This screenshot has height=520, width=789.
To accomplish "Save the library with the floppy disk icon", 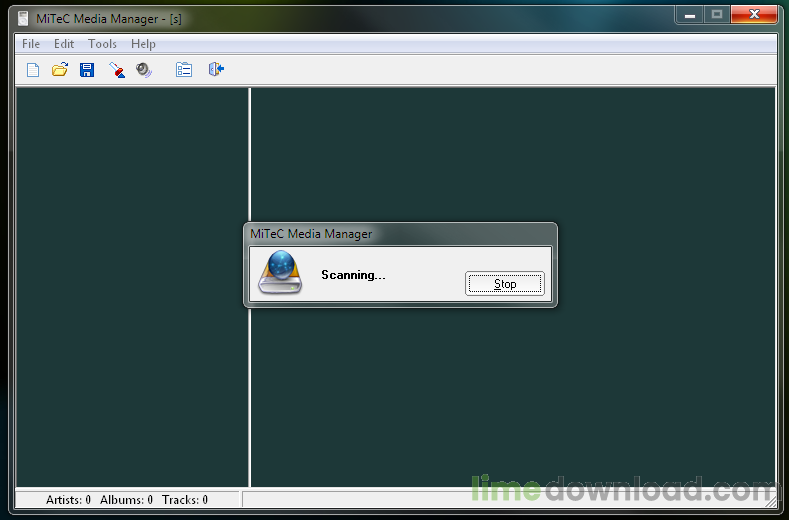I will 87,69.
